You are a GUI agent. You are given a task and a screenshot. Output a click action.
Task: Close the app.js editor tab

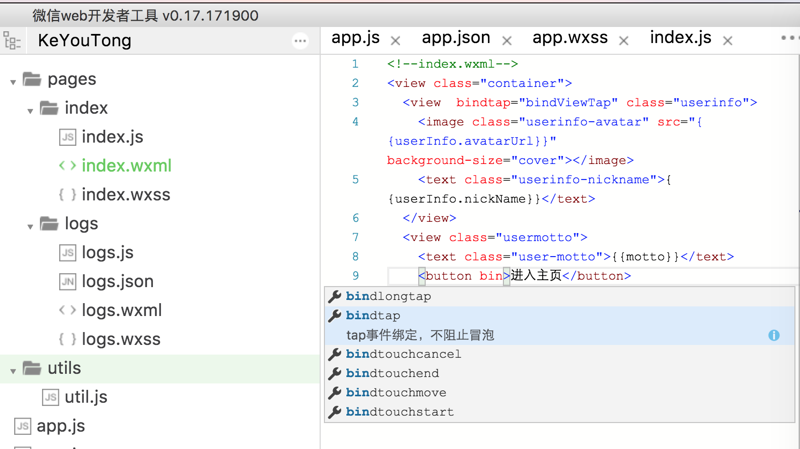pos(396,41)
